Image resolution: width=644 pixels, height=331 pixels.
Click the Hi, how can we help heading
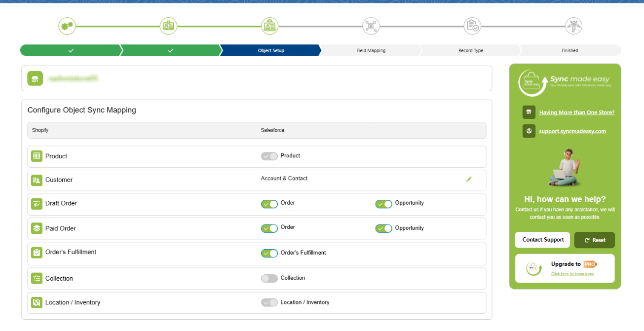pos(565,199)
